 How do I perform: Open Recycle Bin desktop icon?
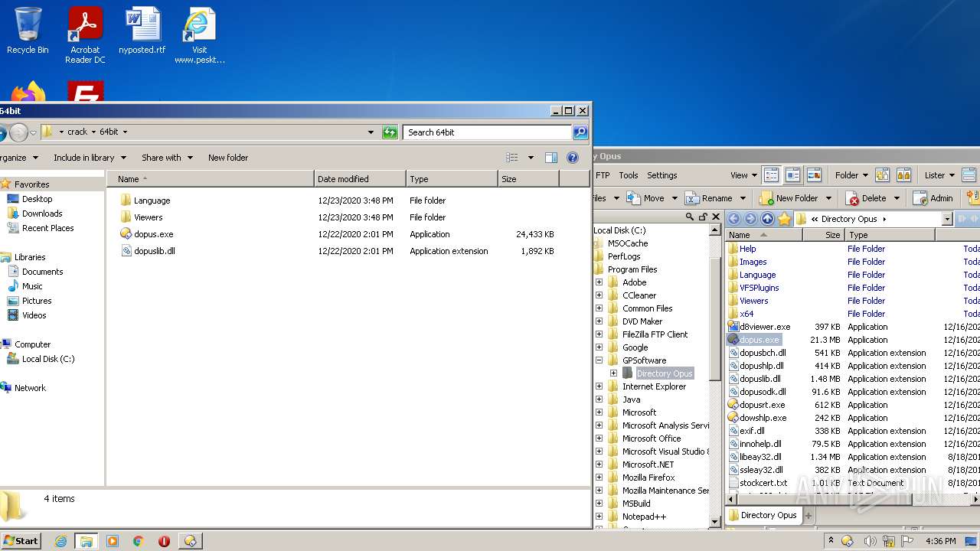click(x=28, y=31)
